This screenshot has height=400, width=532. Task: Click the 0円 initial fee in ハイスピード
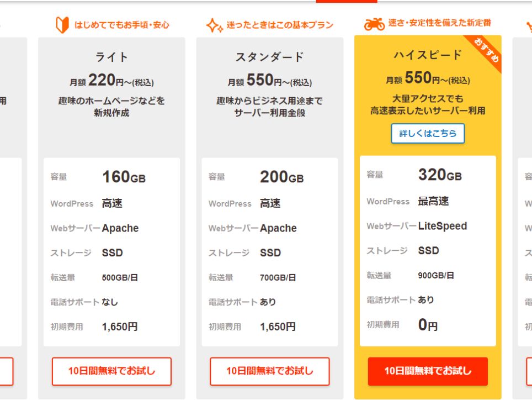click(428, 325)
